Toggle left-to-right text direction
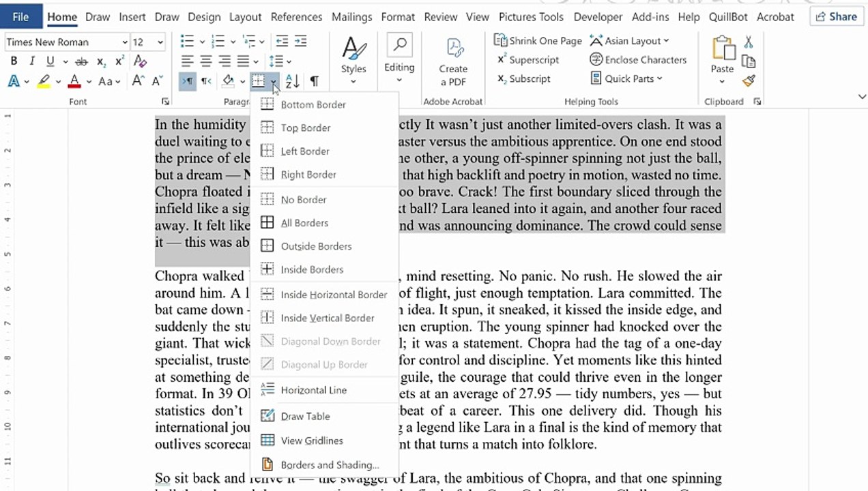The width and height of the screenshot is (868, 491). tap(187, 81)
